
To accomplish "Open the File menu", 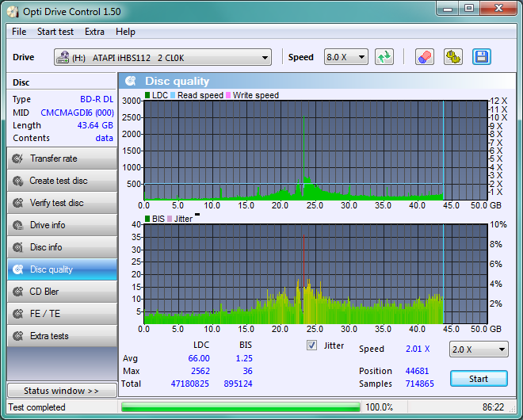I will [19, 32].
